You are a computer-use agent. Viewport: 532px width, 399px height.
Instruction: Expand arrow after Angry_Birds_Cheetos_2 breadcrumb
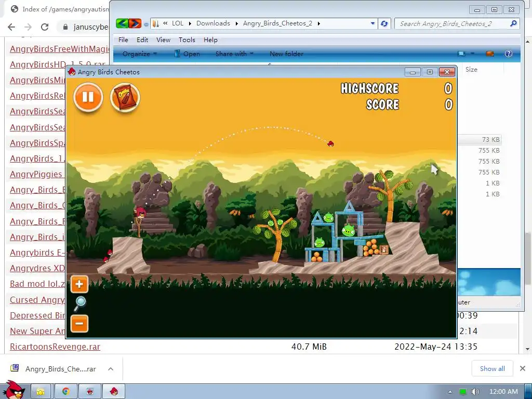318,23
